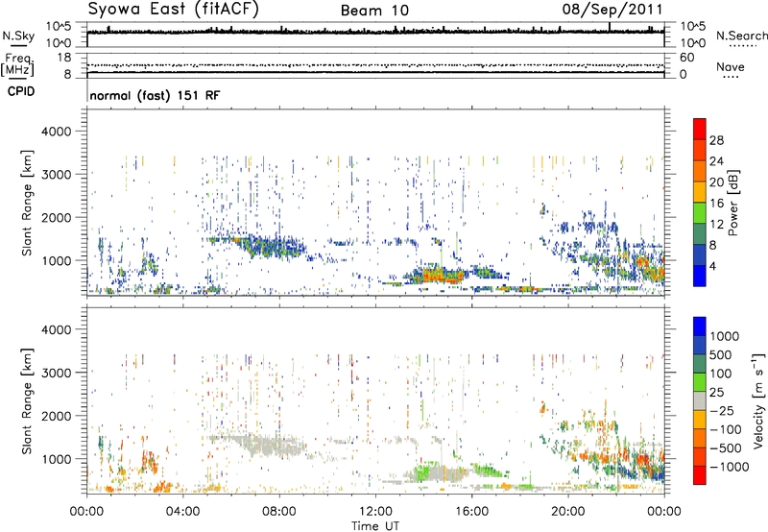
Task: Click the '08:00' time tick label
Action: (x=279, y=512)
